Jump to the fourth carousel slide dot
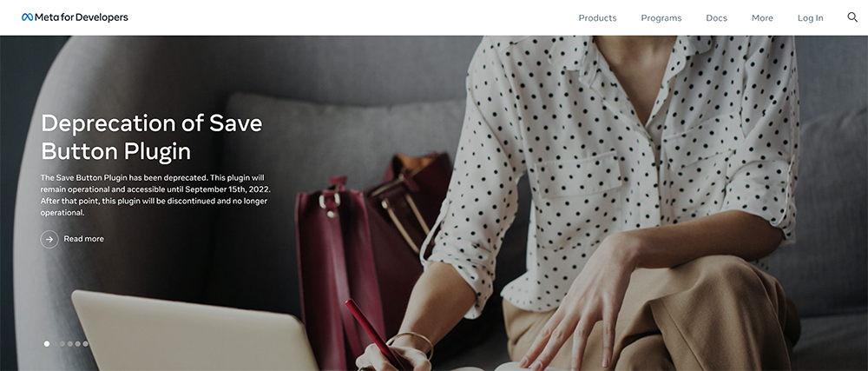Viewport: 868px width, 371px height. pos(69,344)
